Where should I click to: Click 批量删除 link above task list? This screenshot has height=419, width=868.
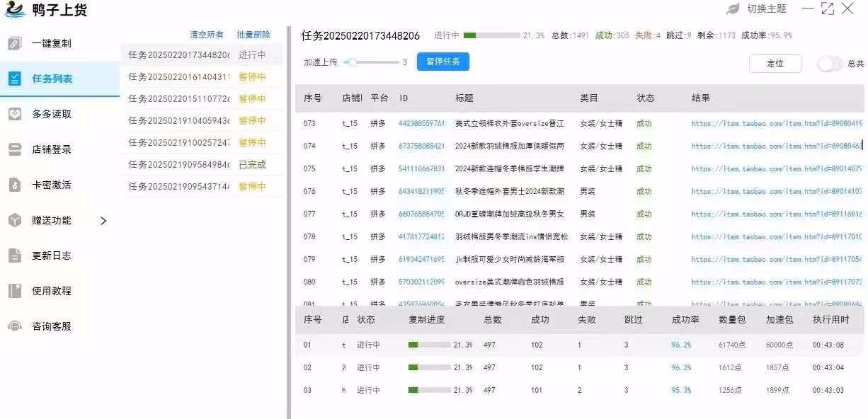(x=253, y=35)
